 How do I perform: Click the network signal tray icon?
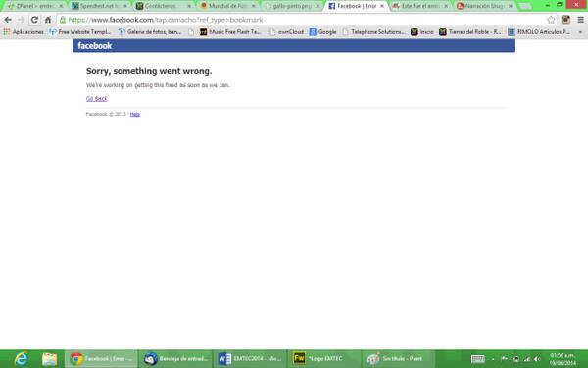527,359
